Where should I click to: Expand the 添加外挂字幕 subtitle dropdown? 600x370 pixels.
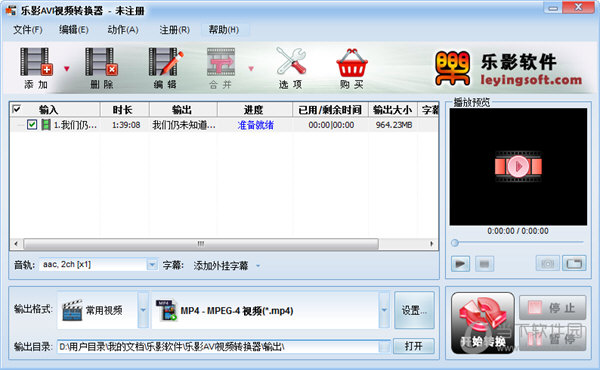click(x=258, y=266)
